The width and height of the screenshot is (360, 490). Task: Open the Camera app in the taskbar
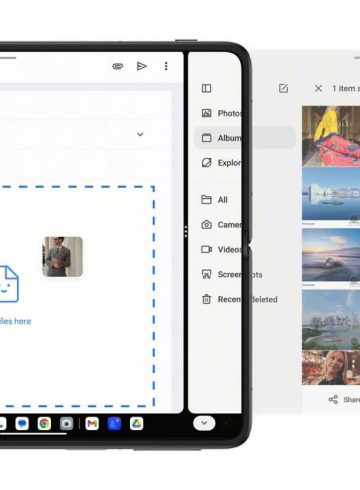(66, 424)
